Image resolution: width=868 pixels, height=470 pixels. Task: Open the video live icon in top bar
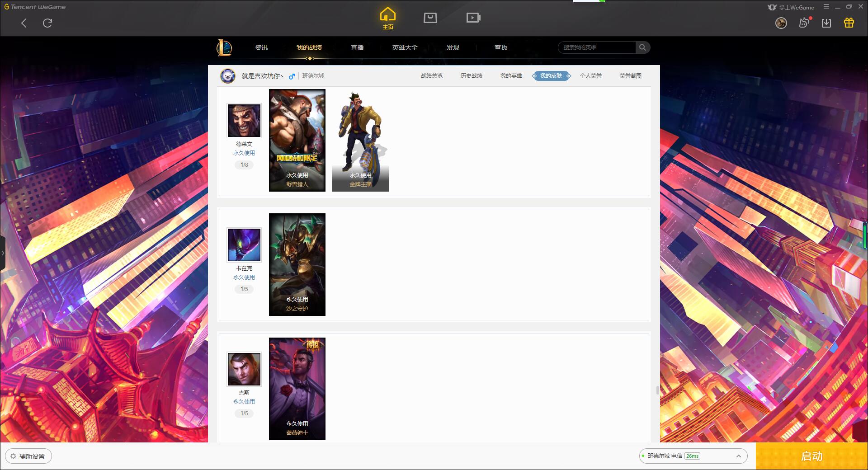[x=473, y=18]
